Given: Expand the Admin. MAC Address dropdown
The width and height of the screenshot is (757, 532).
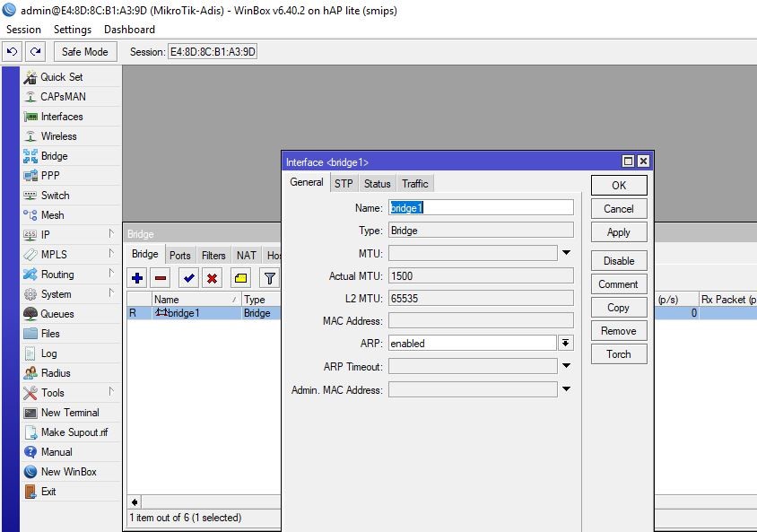Looking at the screenshot, I should pyautogui.click(x=566, y=388).
